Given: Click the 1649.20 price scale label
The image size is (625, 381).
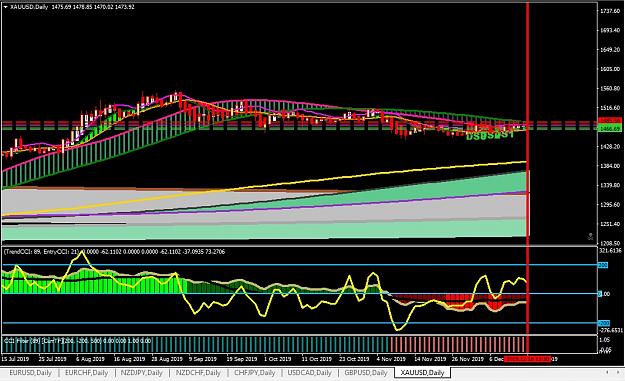Looking at the screenshot, I should [610, 50].
